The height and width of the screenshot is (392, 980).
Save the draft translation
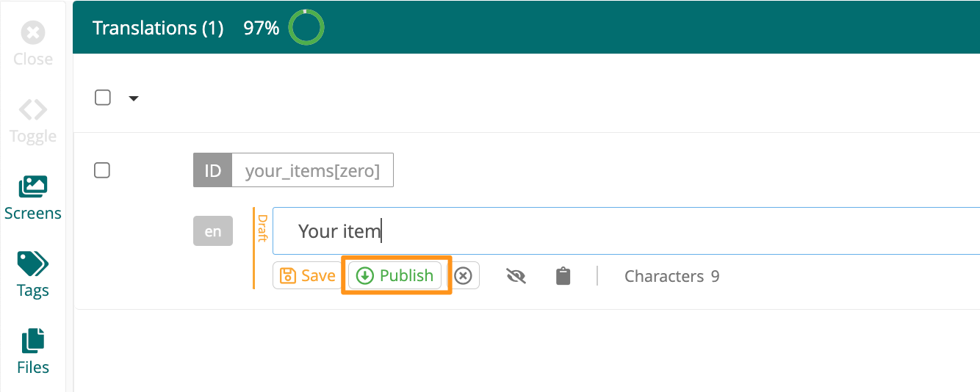pos(309,276)
